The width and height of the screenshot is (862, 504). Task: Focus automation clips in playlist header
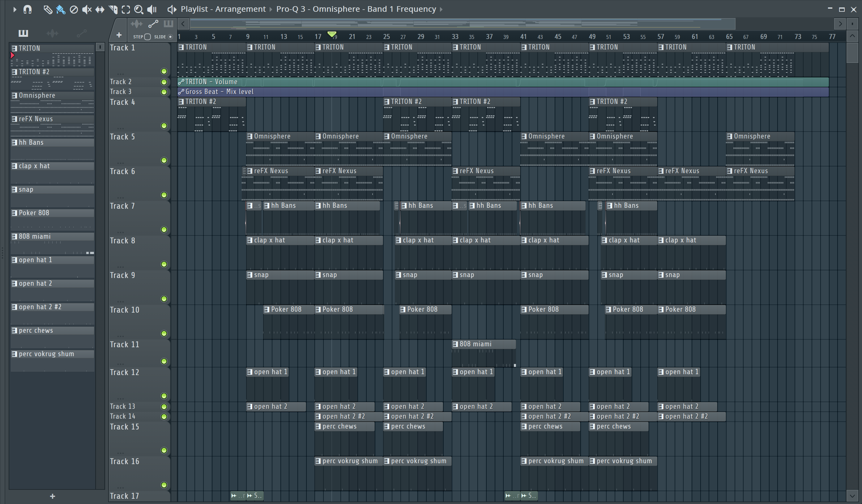click(x=153, y=23)
